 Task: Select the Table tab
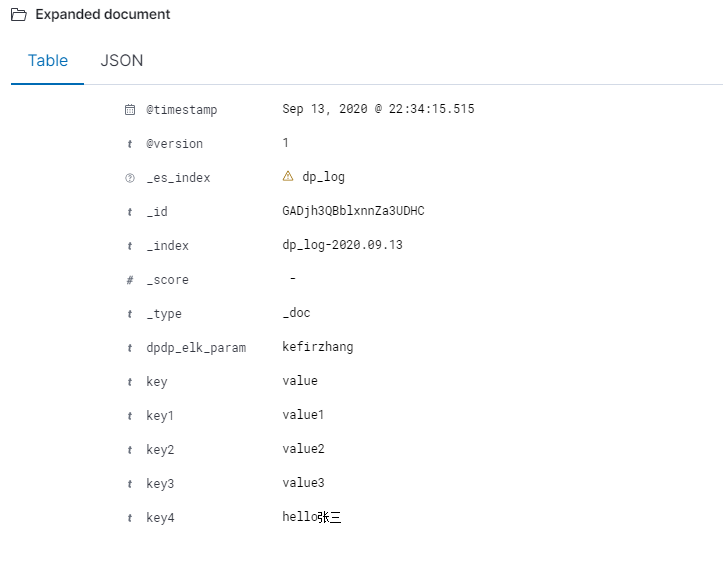[x=47, y=60]
